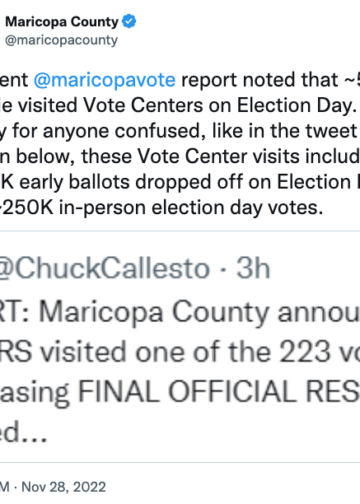Click the @maricopacounty handle
360x504 pixels.
click(61, 40)
